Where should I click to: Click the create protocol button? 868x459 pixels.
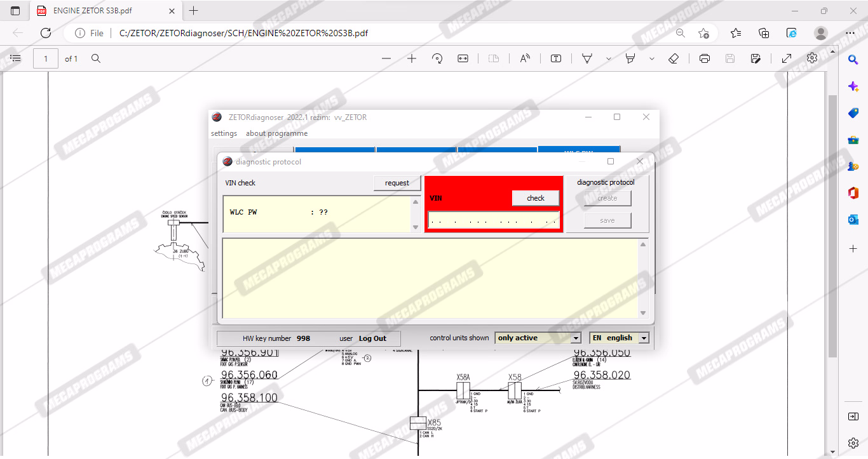(607, 198)
